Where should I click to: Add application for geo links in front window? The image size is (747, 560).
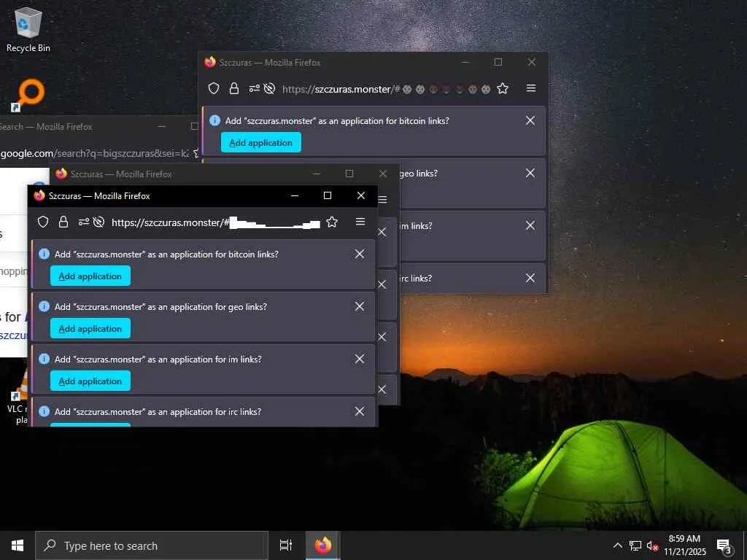tap(90, 329)
